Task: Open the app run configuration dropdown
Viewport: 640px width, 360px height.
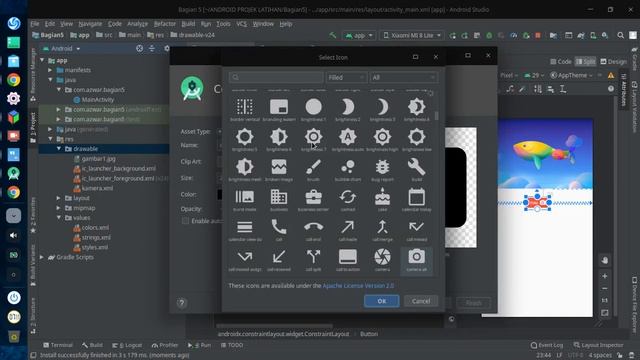Action: click(x=359, y=36)
